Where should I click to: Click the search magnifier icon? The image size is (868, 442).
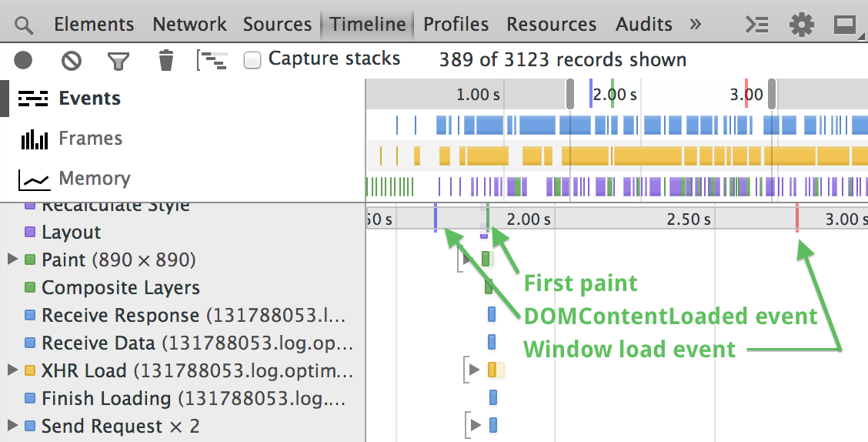(x=25, y=25)
